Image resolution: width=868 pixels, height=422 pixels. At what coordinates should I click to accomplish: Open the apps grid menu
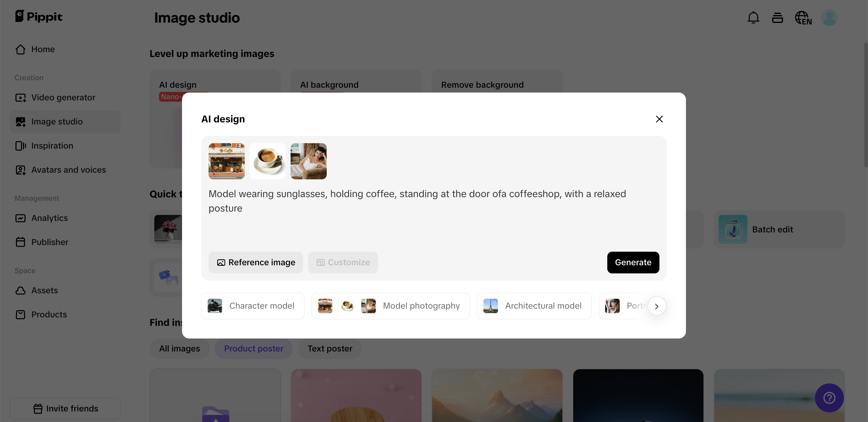click(x=778, y=17)
